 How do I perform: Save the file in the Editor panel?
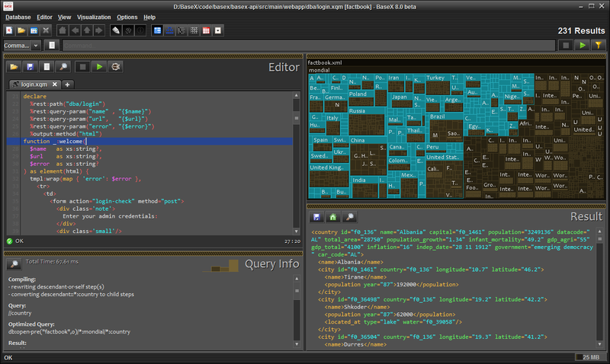tap(30, 67)
